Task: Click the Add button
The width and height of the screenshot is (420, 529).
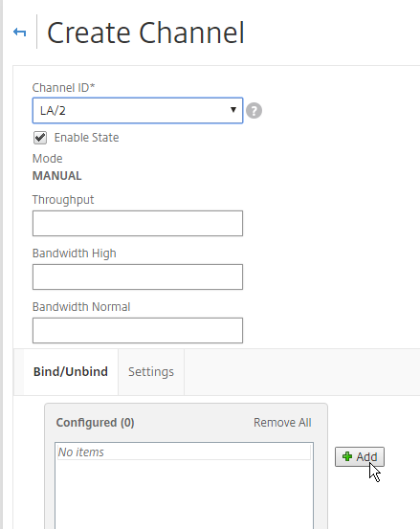Action: (360, 457)
